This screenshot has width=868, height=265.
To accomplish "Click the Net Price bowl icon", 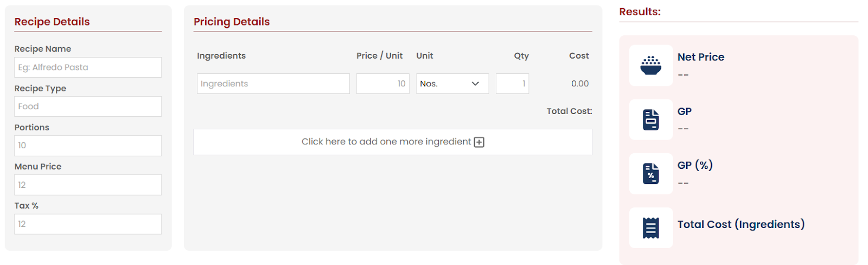I will (x=650, y=65).
